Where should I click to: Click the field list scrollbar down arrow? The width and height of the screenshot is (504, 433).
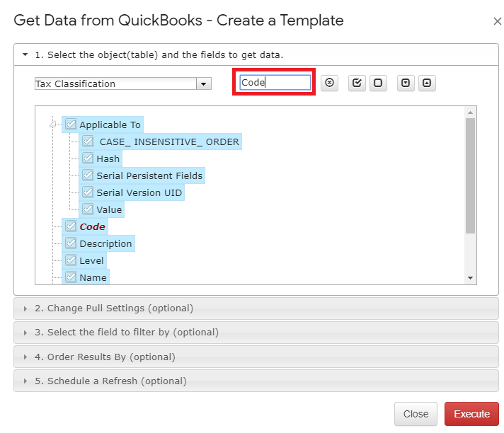(x=470, y=278)
